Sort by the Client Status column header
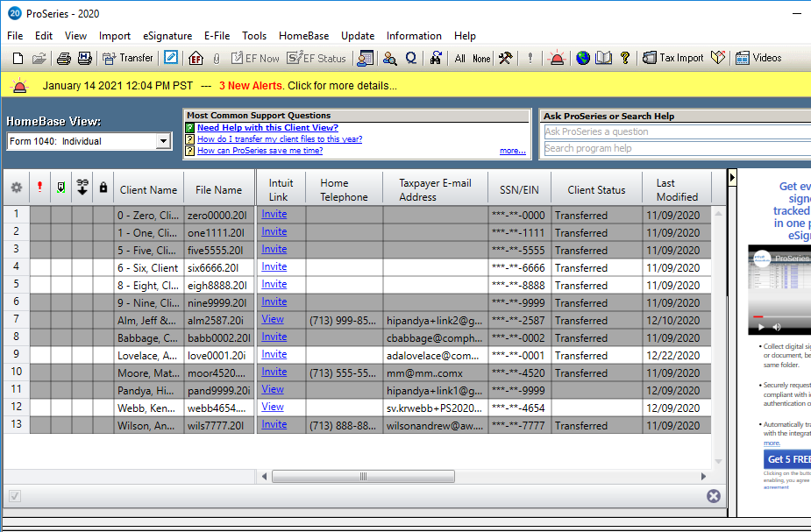 coord(596,189)
